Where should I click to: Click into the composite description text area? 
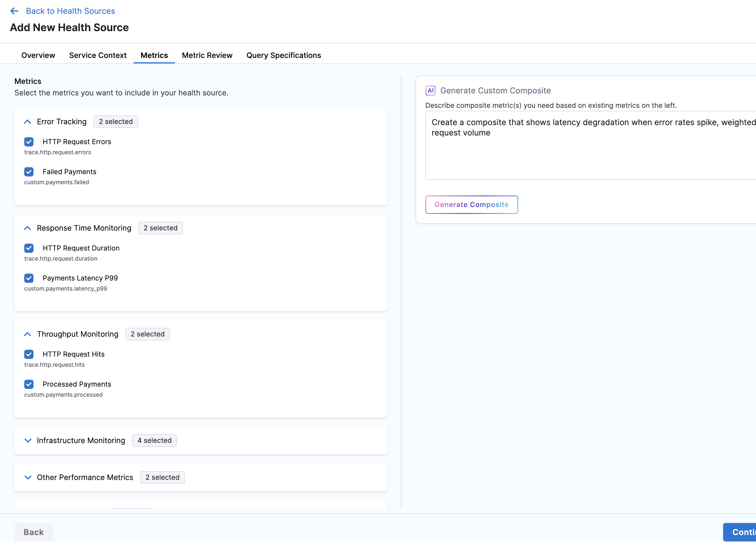coord(590,145)
